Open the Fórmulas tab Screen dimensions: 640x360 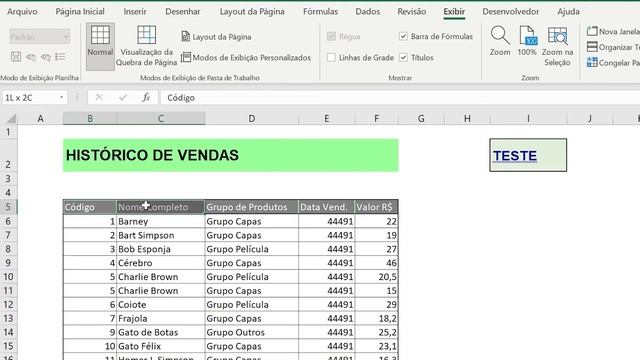(x=320, y=11)
